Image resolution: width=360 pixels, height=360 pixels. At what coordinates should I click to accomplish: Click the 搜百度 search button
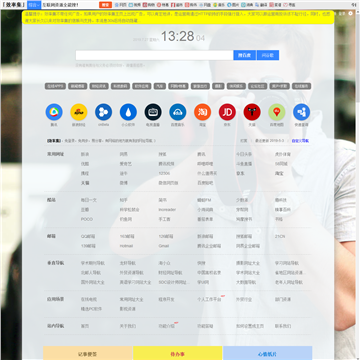245,55
